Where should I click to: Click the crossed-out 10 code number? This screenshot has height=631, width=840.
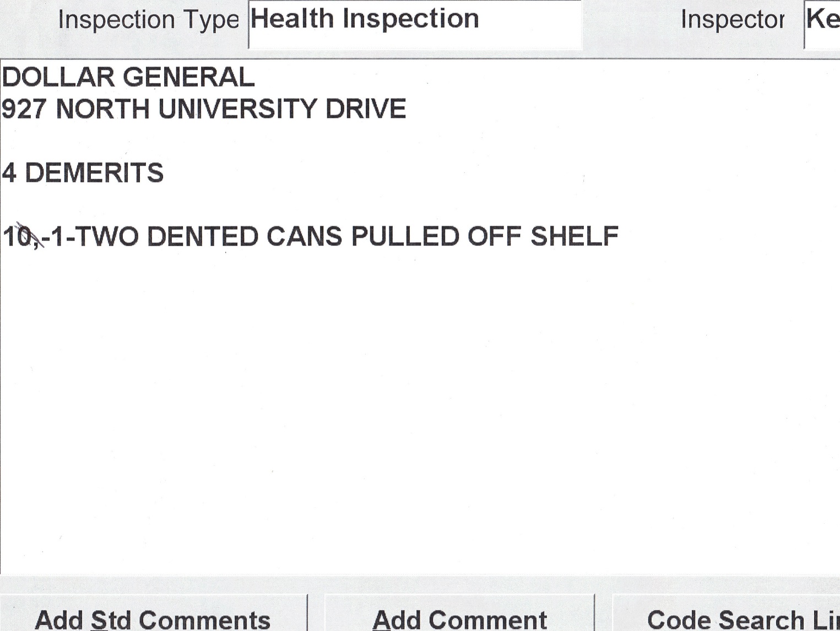(18, 237)
